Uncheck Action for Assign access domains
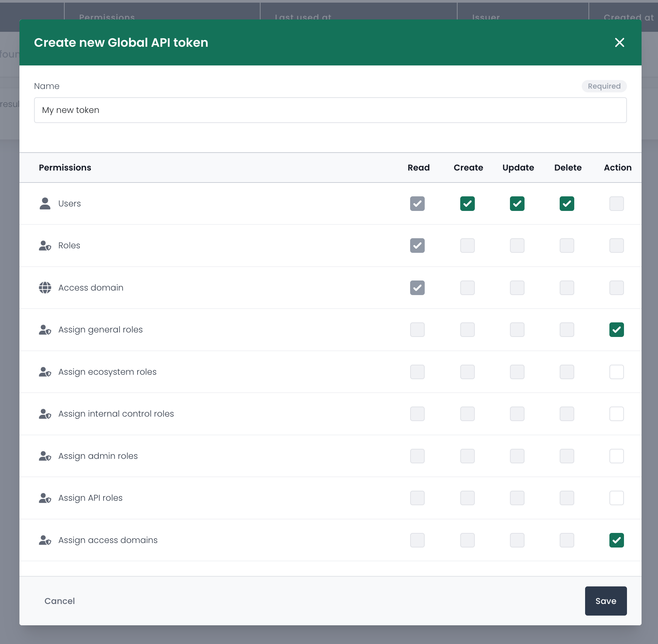 617,540
